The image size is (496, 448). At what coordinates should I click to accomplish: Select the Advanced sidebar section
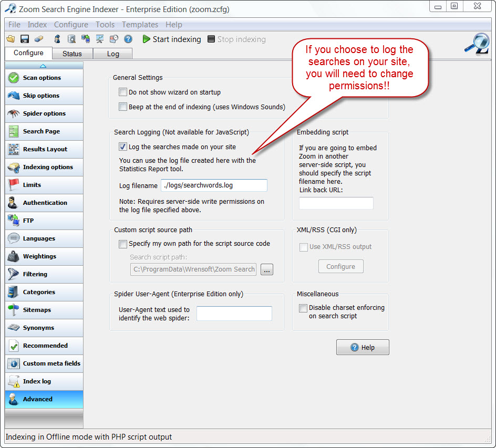pos(44,399)
